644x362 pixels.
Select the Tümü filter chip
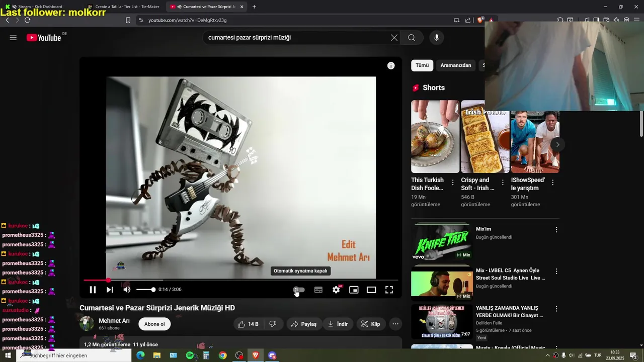point(422,65)
